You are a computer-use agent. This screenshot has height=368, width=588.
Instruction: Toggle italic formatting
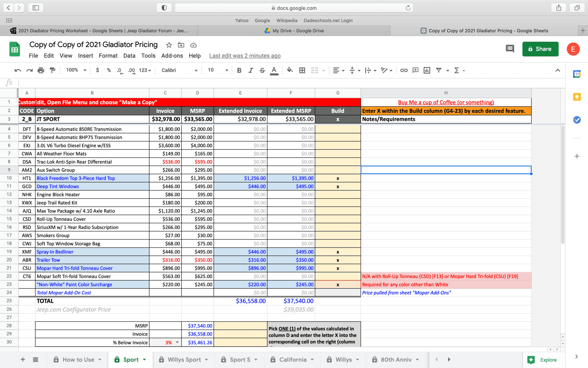click(x=251, y=70)
